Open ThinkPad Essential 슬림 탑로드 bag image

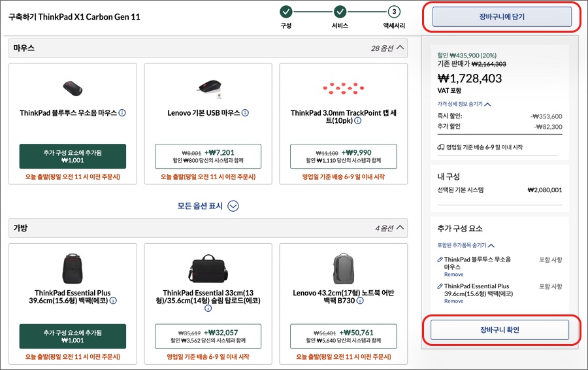(208, 269)
